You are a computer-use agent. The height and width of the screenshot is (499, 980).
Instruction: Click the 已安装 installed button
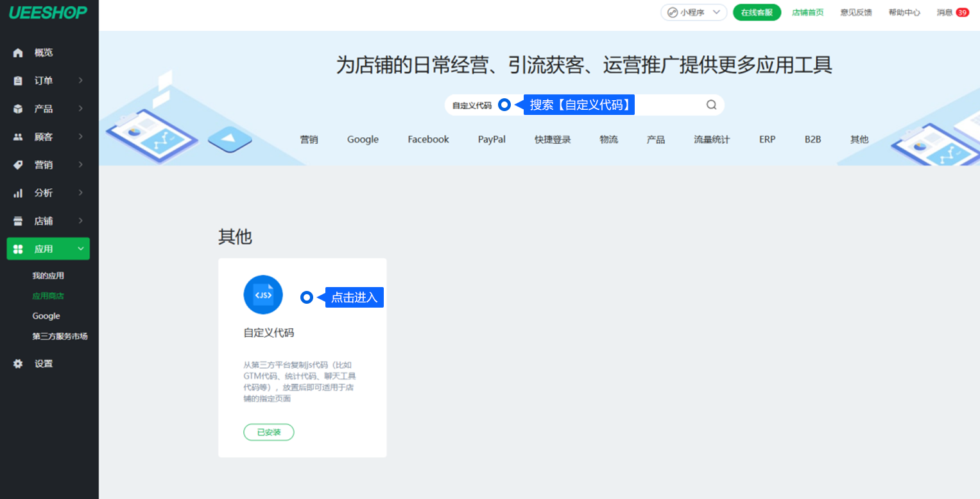click(268, 432)
